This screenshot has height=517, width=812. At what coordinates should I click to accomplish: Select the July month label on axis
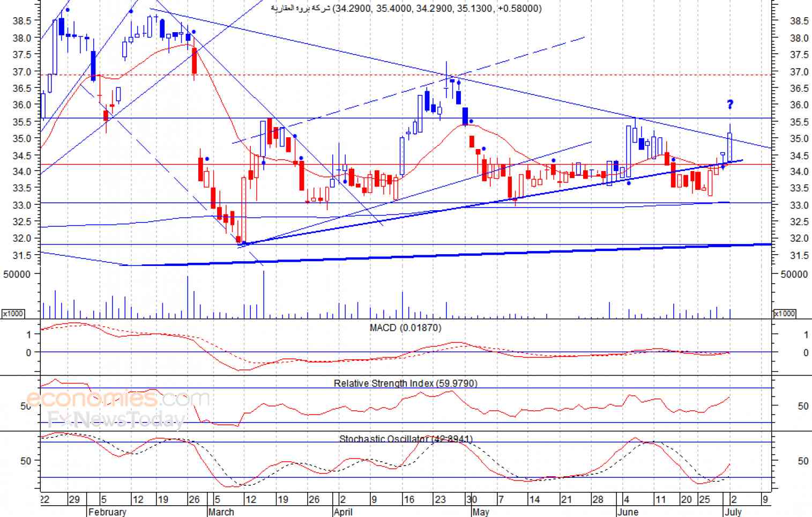(x=733, y=512)
